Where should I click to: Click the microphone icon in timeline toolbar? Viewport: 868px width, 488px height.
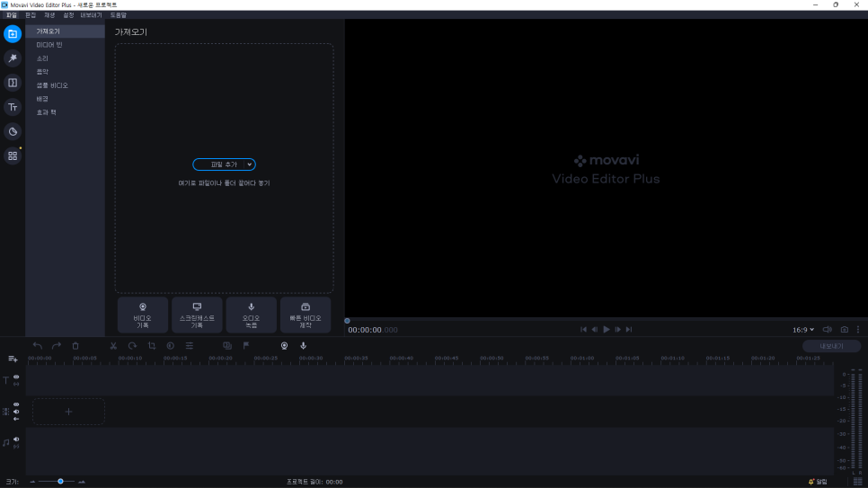304,346
